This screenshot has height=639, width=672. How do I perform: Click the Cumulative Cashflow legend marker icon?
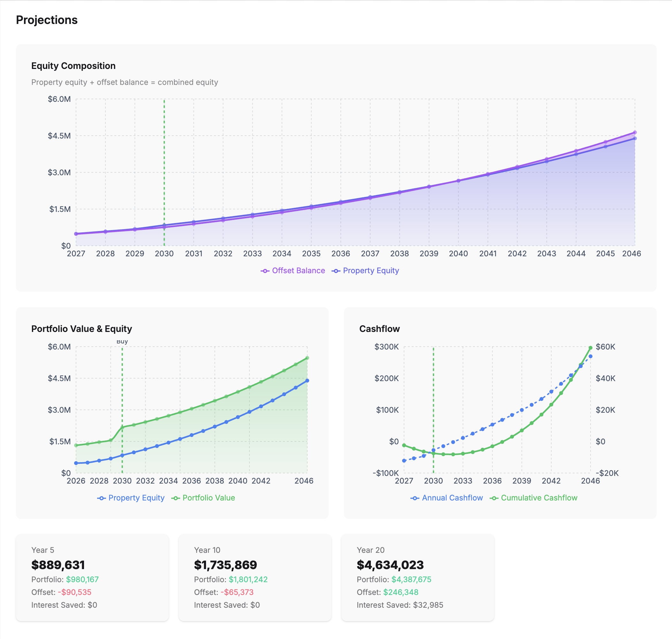pyautogui.click(x=495, y=498)
